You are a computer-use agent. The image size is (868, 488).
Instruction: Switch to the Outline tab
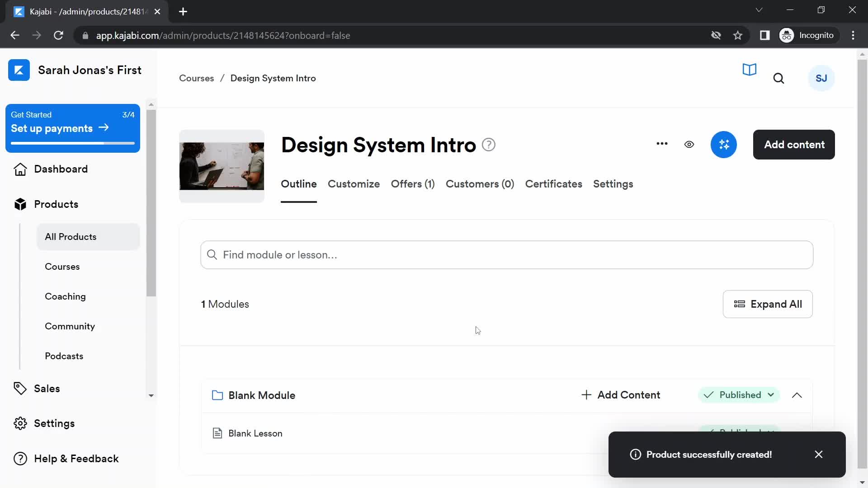299,184
